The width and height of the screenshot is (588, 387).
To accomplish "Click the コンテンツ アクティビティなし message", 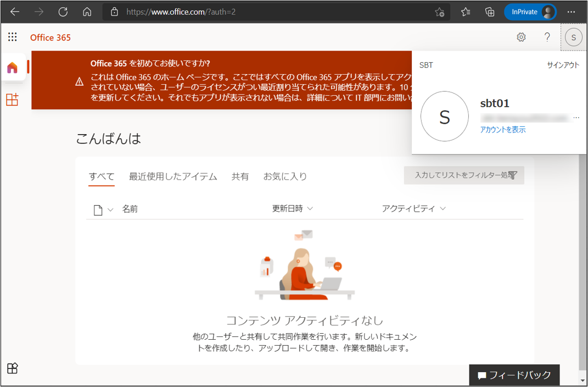I will pos(305,320).
